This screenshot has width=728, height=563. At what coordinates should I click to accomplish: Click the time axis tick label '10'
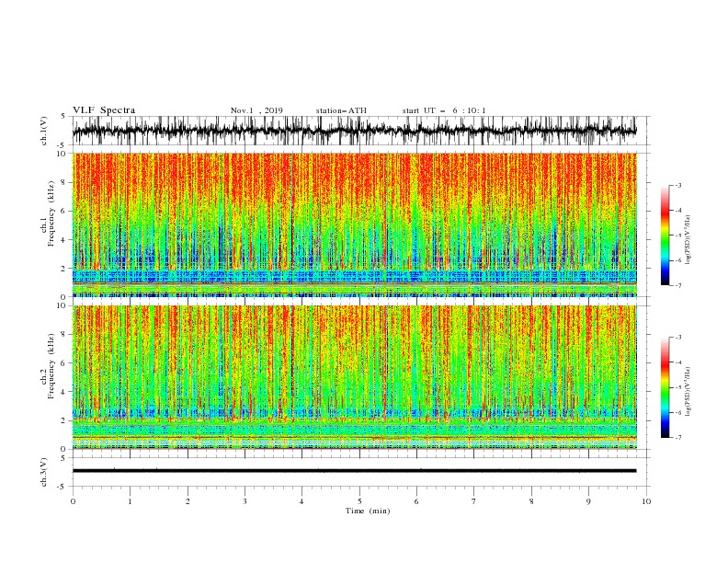click(x=646, y=501)
